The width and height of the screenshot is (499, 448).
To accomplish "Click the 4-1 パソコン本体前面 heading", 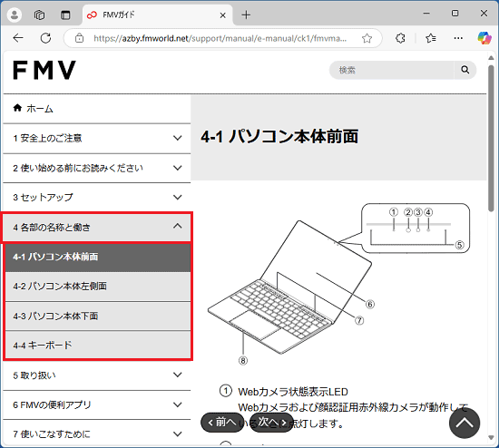I will 279,137.
